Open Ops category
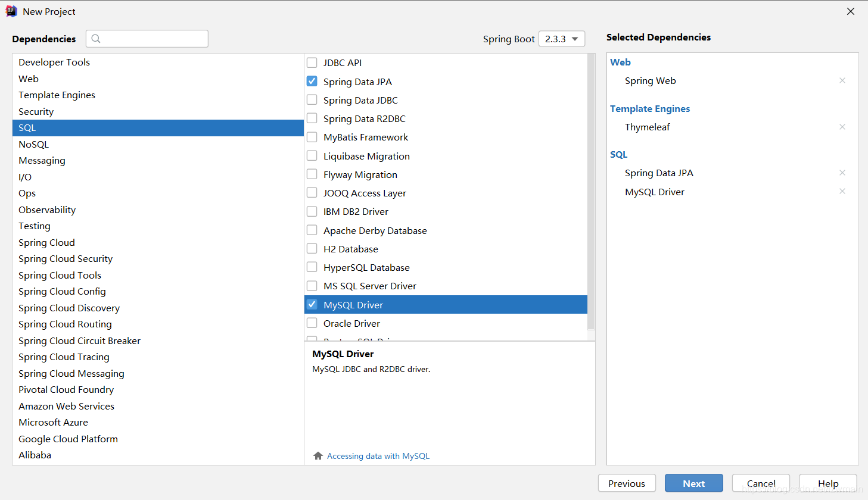Screen dimensions: 868x500 pyautogui.click(x=158, y=193)
